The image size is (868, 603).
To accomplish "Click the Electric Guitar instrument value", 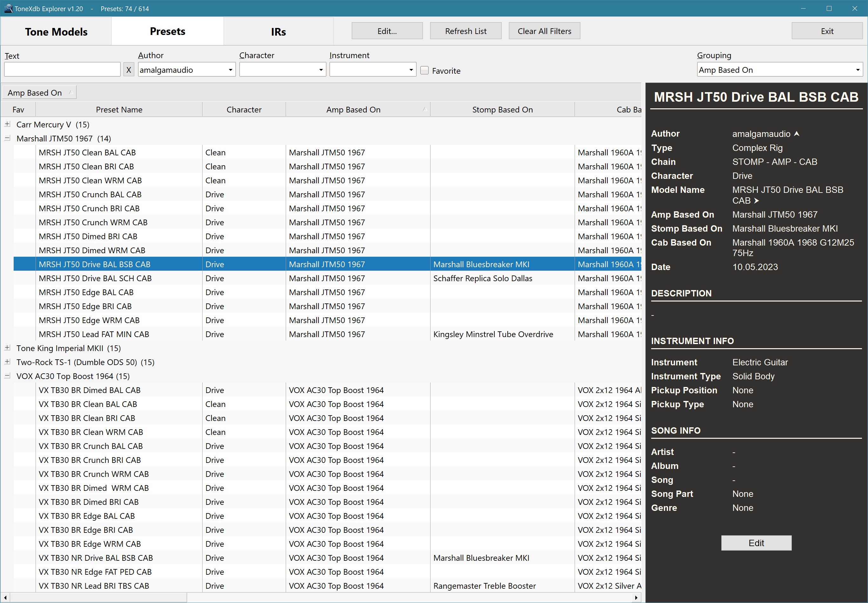I will [x=760, y=362].
